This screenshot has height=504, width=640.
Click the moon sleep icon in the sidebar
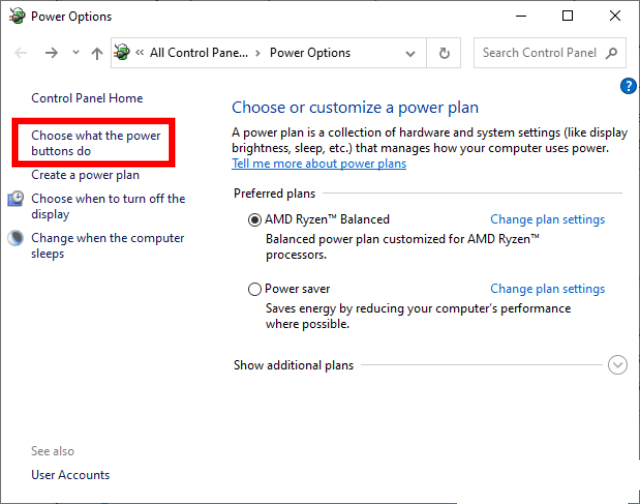16,238
